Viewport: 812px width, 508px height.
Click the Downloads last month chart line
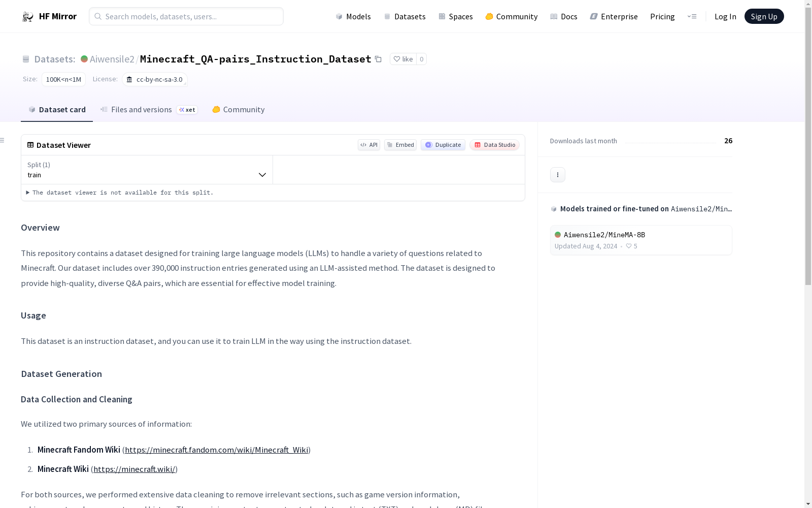click(x=670, y=143)
